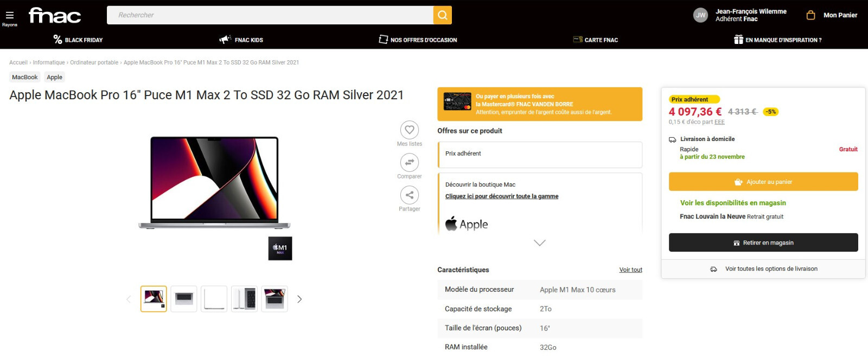The width and height of the screenshot is (868, 364).
Task: Select the Apple tag under breadcrumbs
Action: (54, 77)
